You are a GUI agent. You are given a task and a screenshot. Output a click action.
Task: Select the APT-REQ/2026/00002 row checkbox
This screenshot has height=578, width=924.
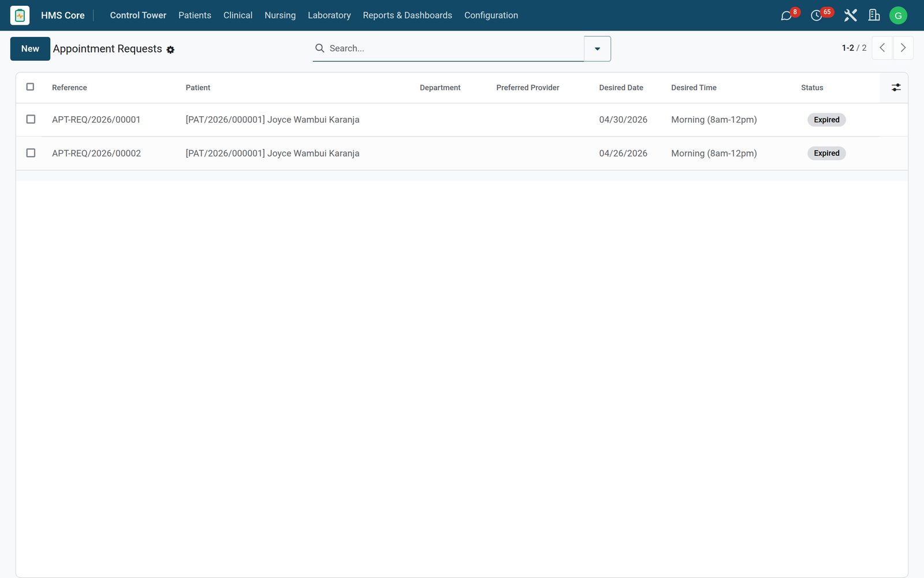[x=31, y=153]
